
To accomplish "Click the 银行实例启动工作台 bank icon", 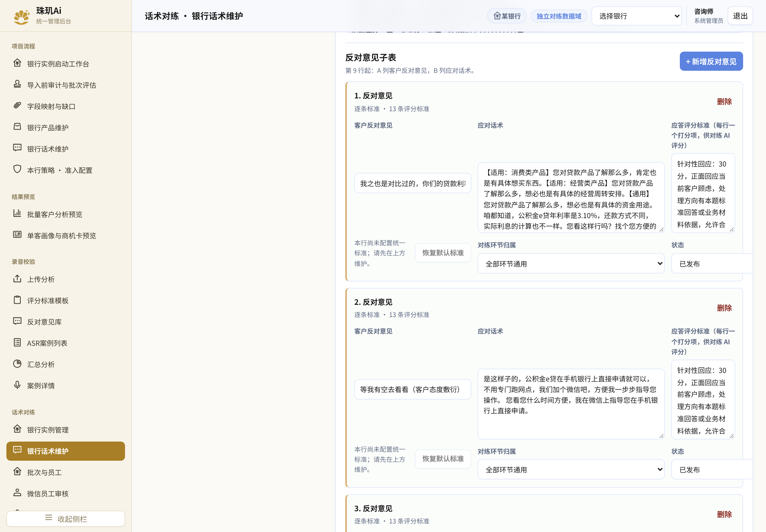I will click(17, 63).
